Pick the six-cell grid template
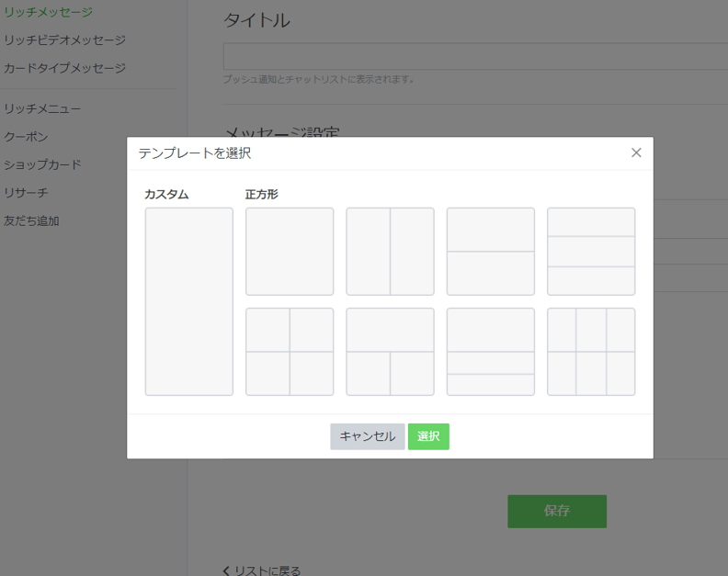Image resolution: width=728 pixels, height=576 pixels. [x=591, y=352]
